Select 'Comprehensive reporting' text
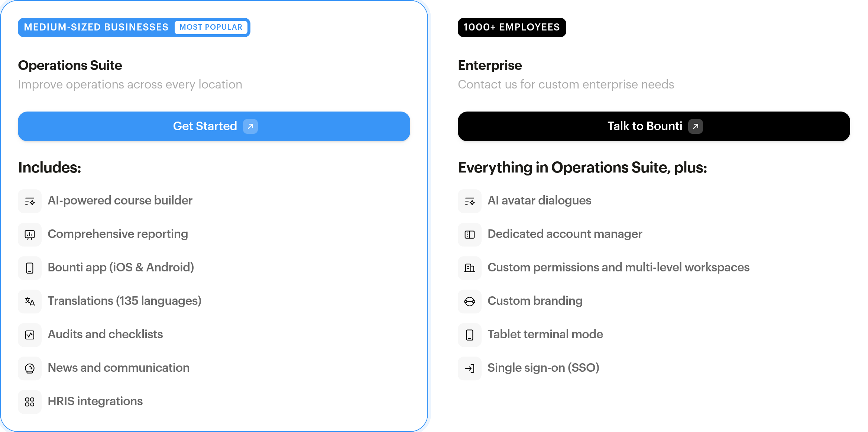The image size is (868, 432). click(118, 234)
